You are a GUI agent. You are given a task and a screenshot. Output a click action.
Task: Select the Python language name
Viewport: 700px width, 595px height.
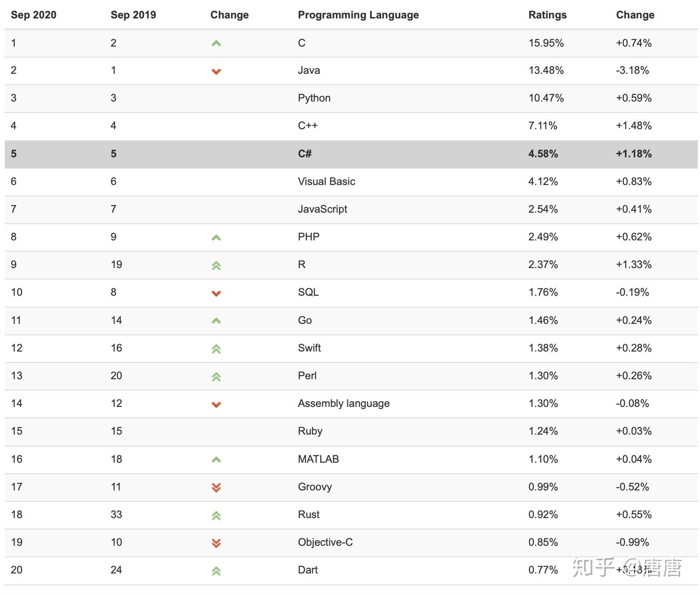[314, 98]
